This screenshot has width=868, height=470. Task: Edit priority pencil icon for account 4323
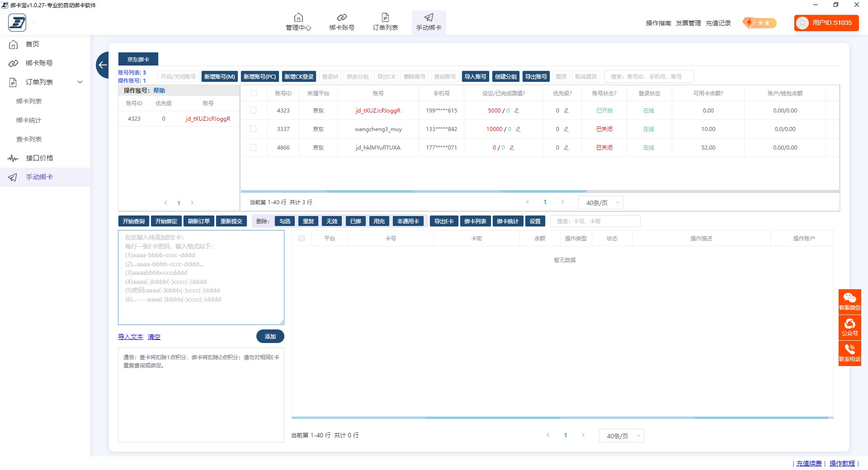pyautogui.click(x=566, y=111)
